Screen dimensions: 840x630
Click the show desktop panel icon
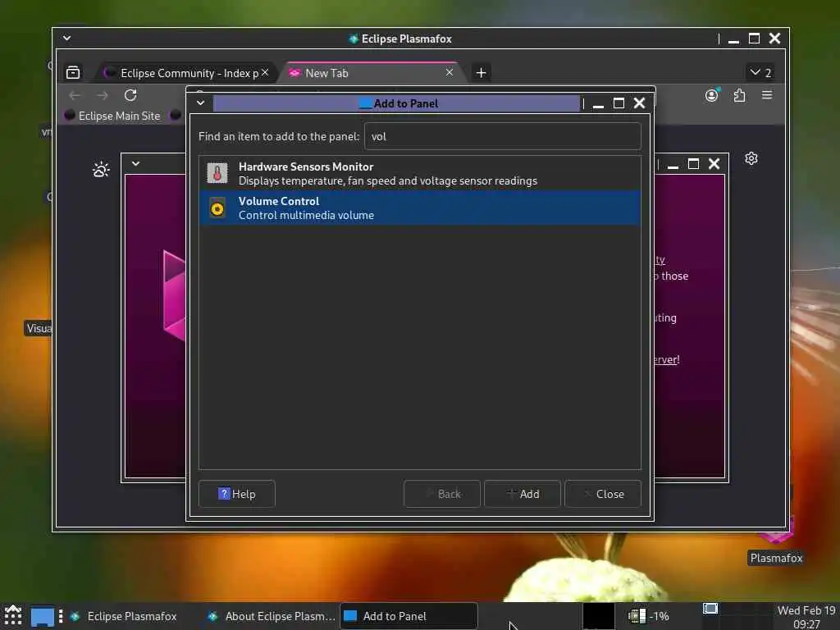(43, 616)
